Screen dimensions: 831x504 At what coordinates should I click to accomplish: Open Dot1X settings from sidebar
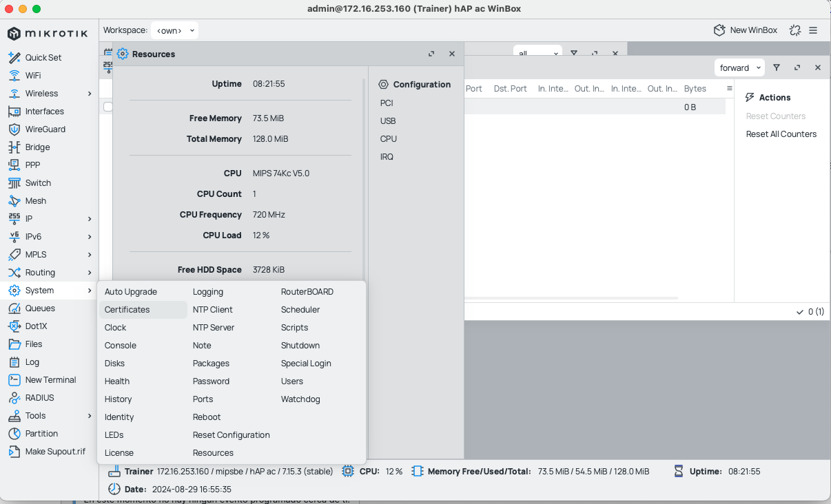coord(37,326)
